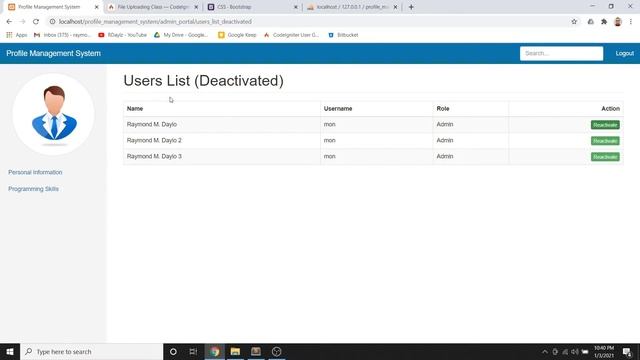This screenshot has height=360, width=640.
Task: Open Cortana circle icon on taskbar
Action: pos(173,351)
